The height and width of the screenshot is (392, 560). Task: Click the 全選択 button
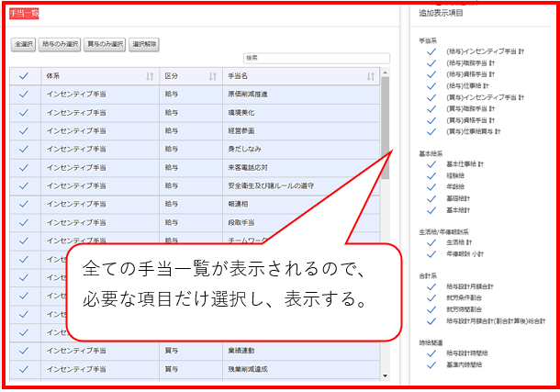23,44
